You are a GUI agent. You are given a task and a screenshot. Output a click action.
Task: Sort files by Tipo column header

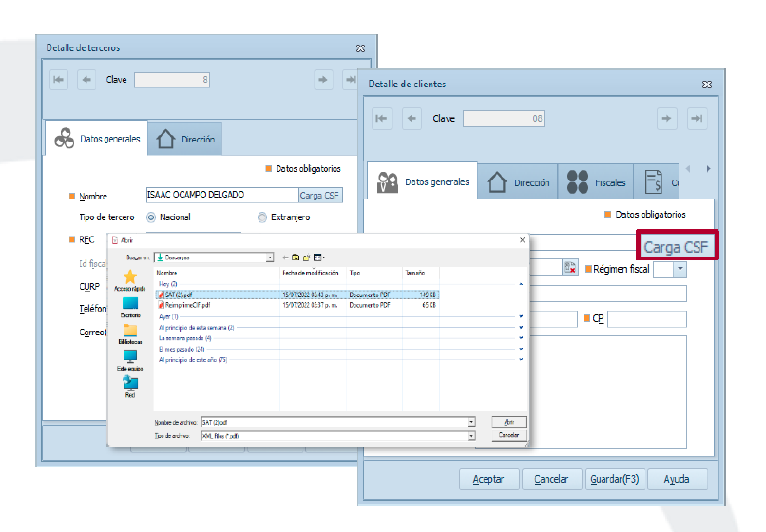(x=374, y=273)
